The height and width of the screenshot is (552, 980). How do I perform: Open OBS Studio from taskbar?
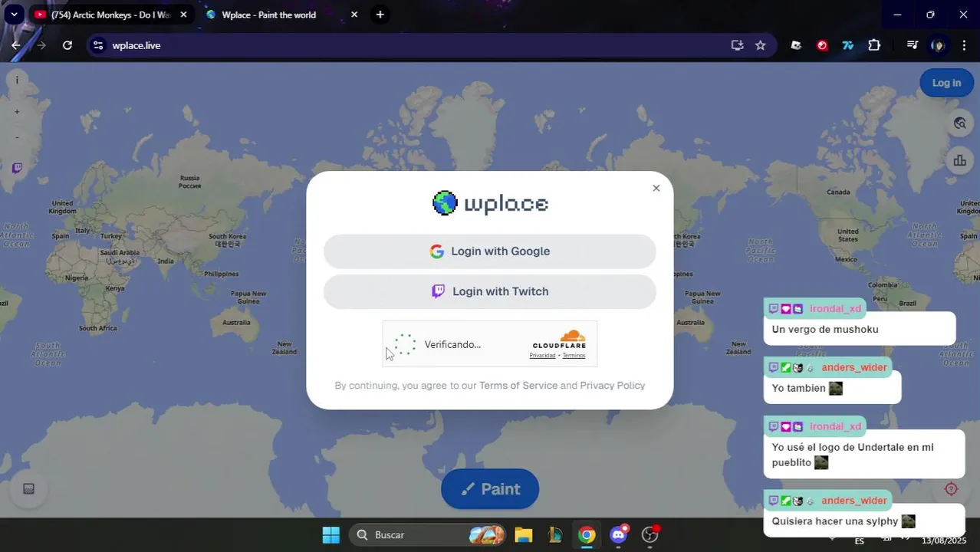click(650, 535)
